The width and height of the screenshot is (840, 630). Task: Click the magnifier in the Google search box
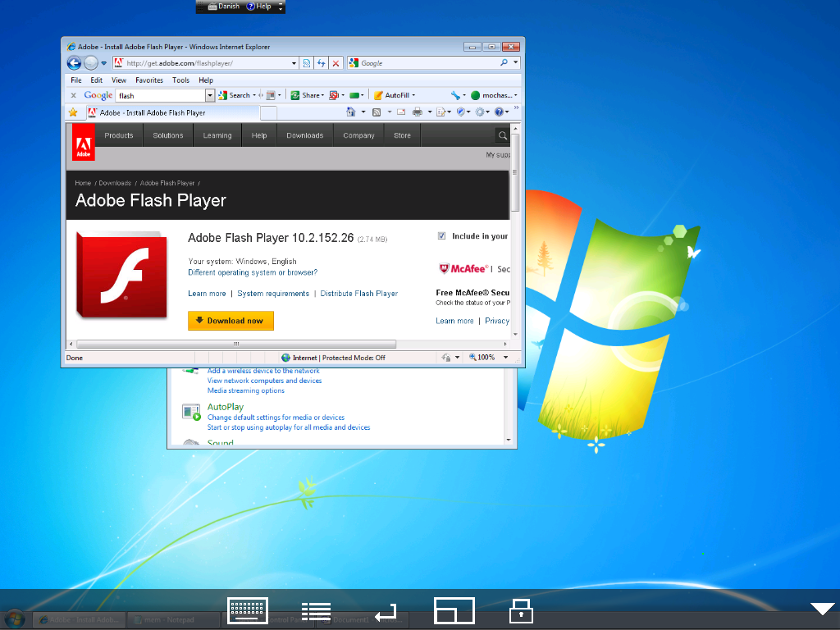coord(504,62)
